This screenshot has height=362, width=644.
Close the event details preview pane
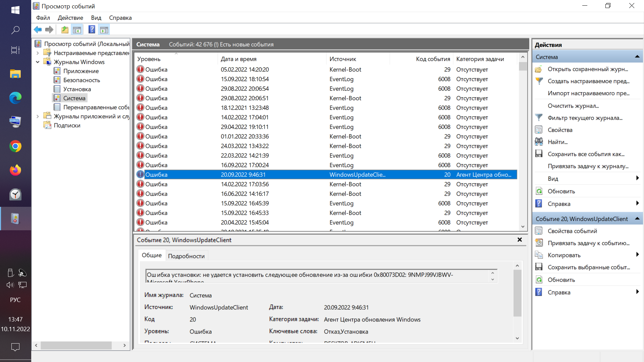[520, 240]
